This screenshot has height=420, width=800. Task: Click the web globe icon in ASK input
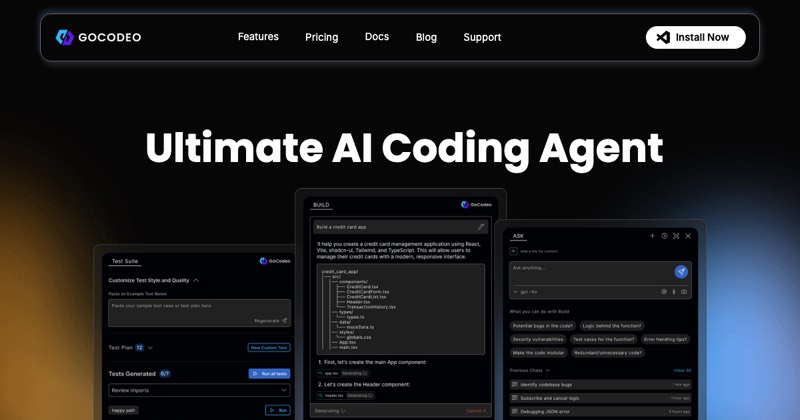click(x=664, y=292)
